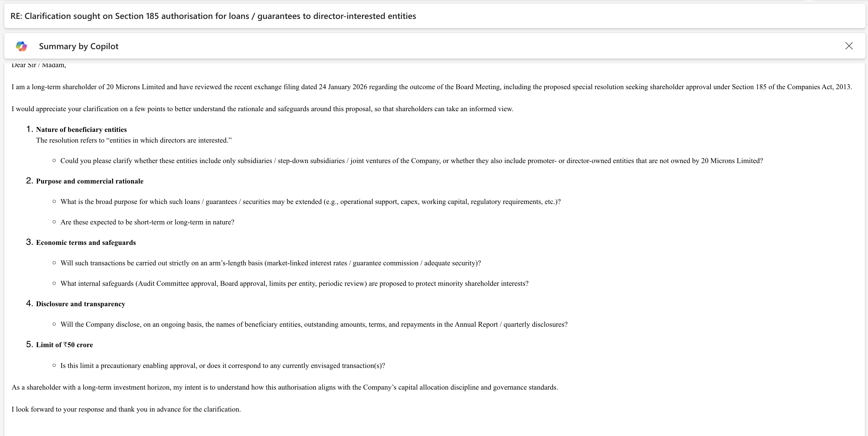868x436 pixels.
Task: Click the paragraph about long-term investment horizon
Action: (284, 387)
